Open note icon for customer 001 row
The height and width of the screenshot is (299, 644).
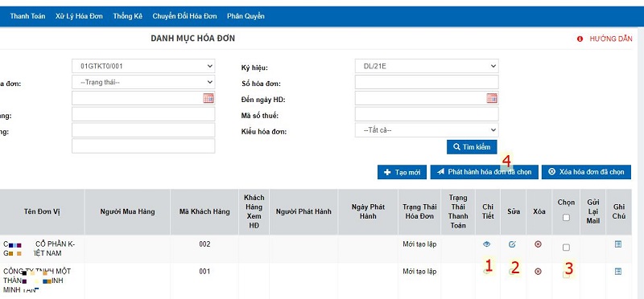coord(618,271)
